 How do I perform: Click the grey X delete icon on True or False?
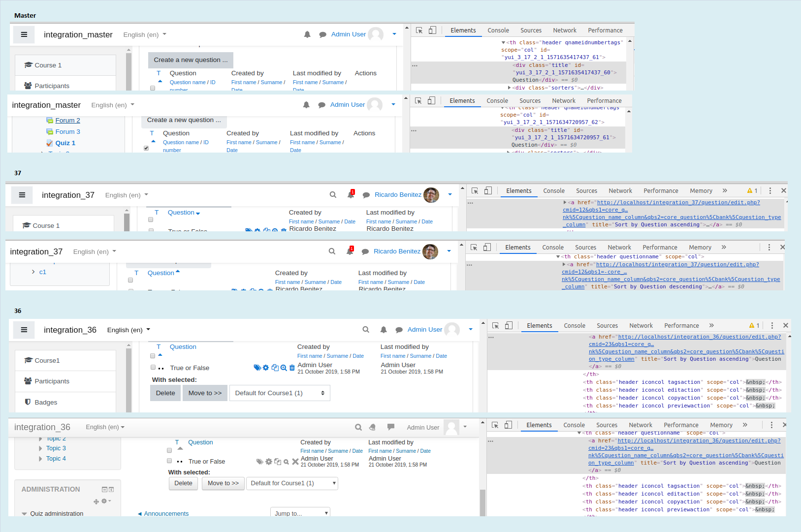pos(295,462)
